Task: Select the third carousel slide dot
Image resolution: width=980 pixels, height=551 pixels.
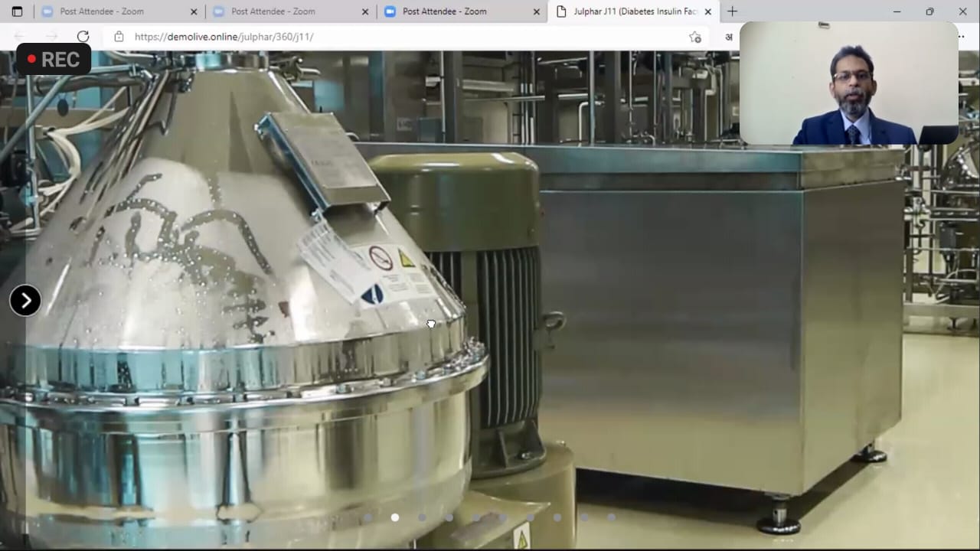Action: 422,517
